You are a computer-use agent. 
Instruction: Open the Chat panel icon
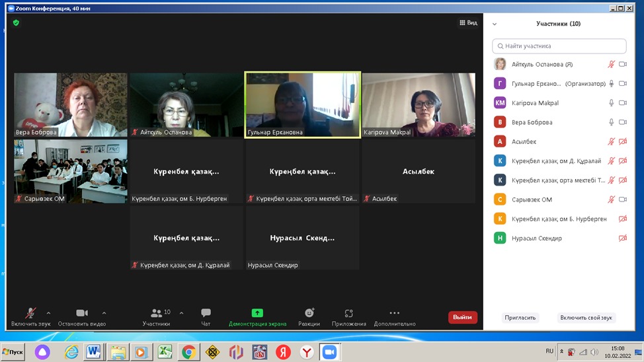click(206, 313)
